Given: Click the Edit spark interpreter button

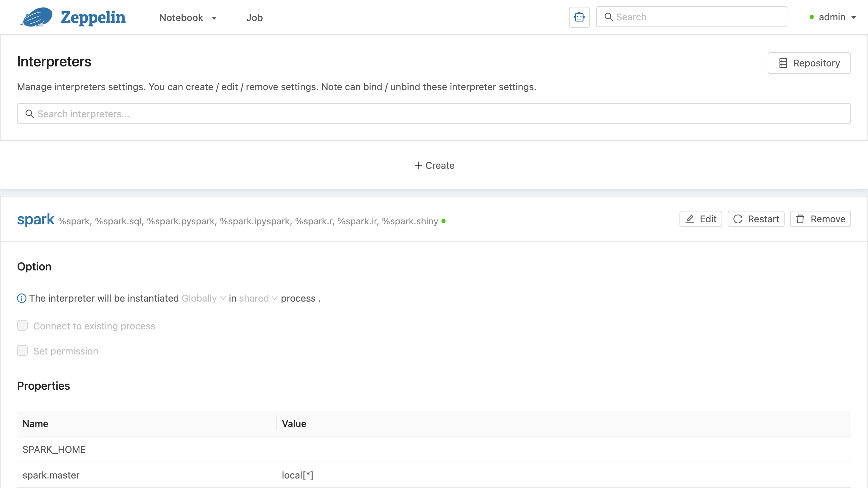Looking at the screenshot, I should pyautogui.click(x=701, y=219).
